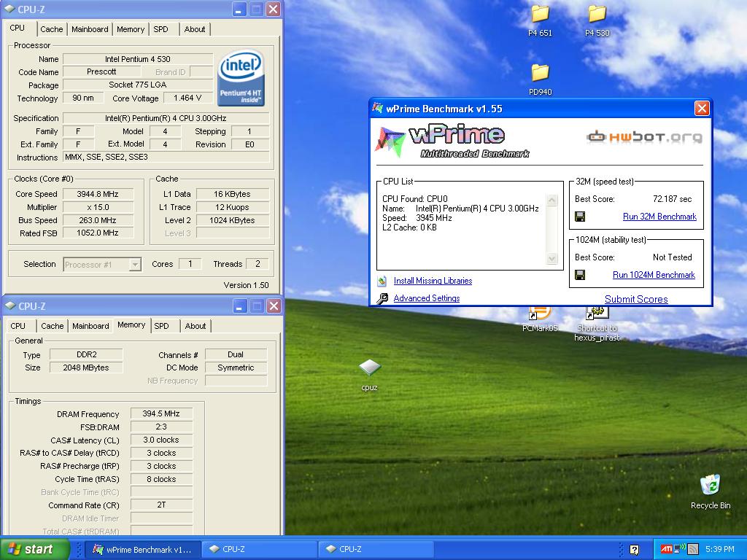Screen dimensions: 747x560
Task: Click the memory Size 2048 MBytes value
Action: 86,367
